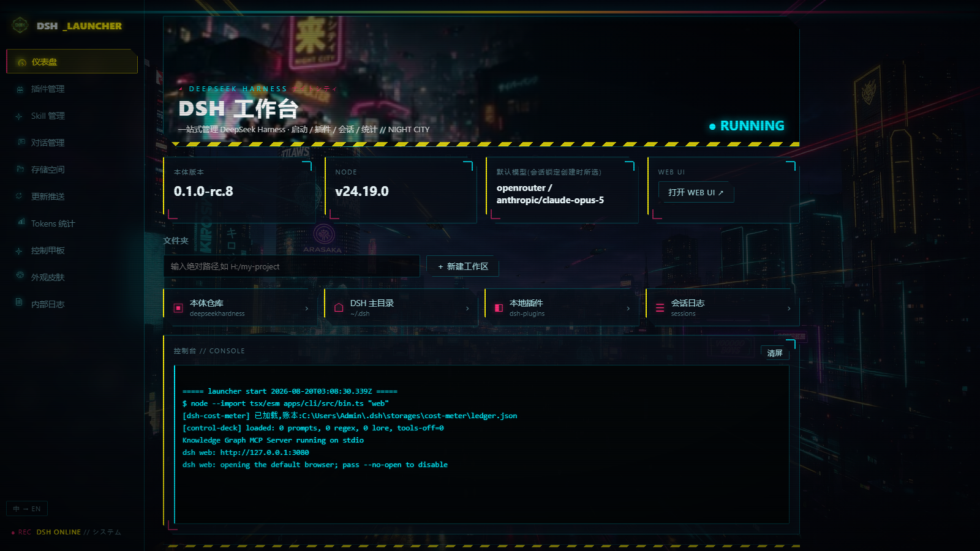Viewport: 980px width, 551px height.
Task: Expand DSH 主目录 card chevron
Action: point(467,309)
